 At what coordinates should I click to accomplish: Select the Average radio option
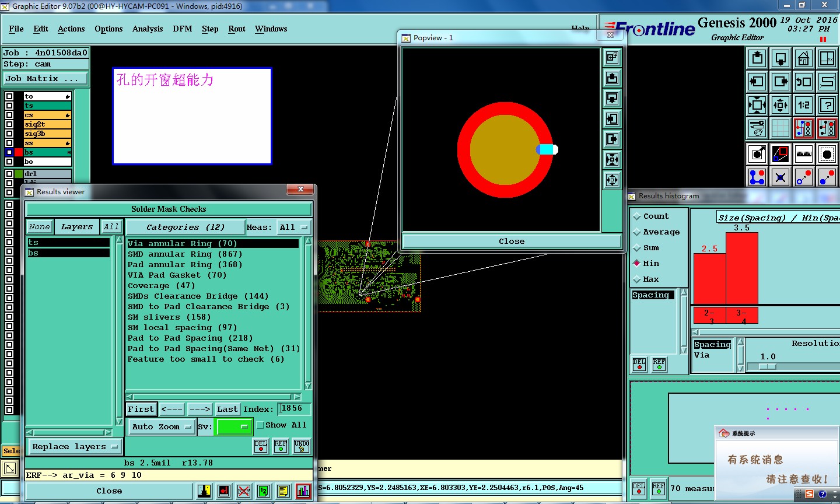coord(637,232)
